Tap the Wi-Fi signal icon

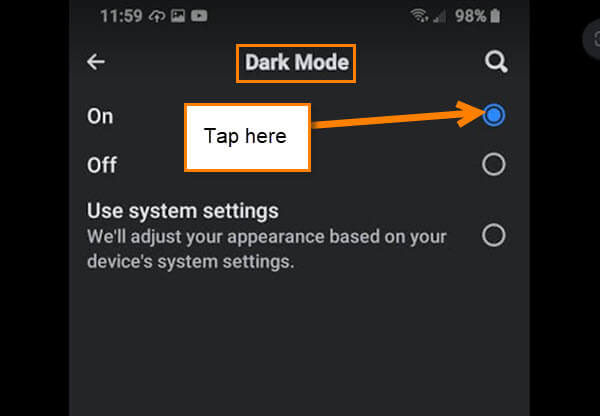coord(419,16)
